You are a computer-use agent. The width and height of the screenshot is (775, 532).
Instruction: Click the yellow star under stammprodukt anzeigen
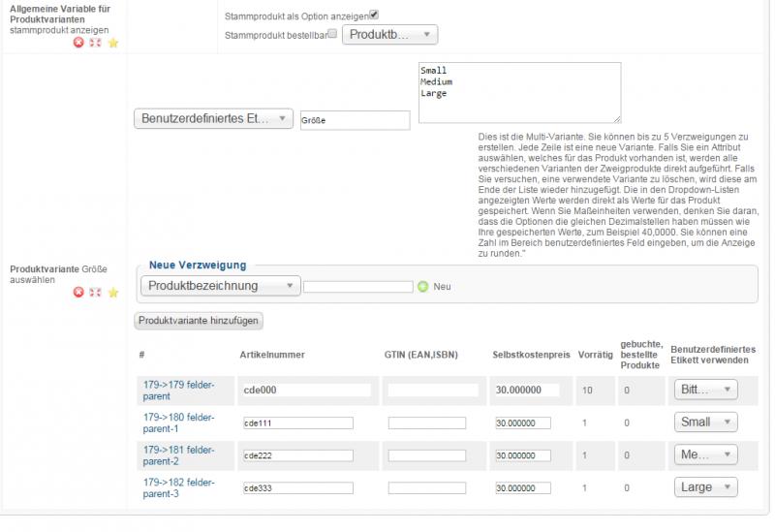pos(112,43)
